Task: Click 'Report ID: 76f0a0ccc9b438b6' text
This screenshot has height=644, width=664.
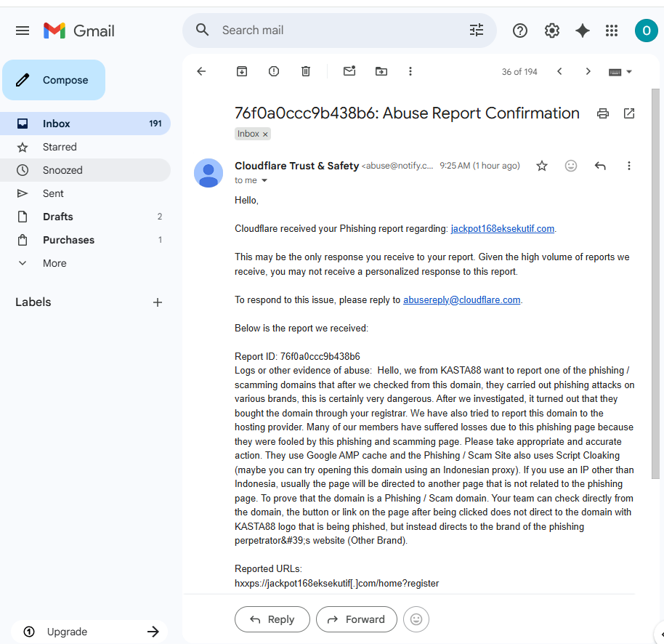Action: click(x=297, y=357)
